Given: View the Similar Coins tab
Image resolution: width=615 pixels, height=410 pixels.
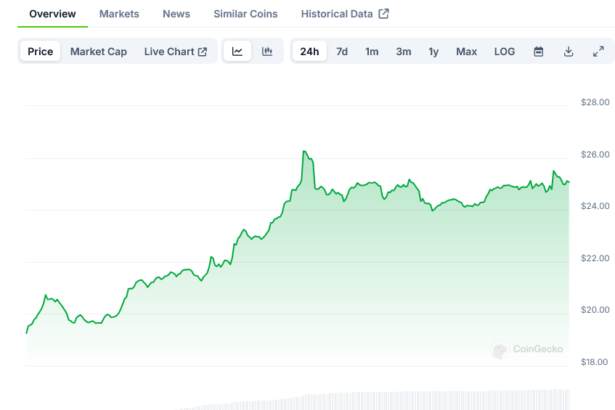Looking at the screenshot, I should pos(245,14).
